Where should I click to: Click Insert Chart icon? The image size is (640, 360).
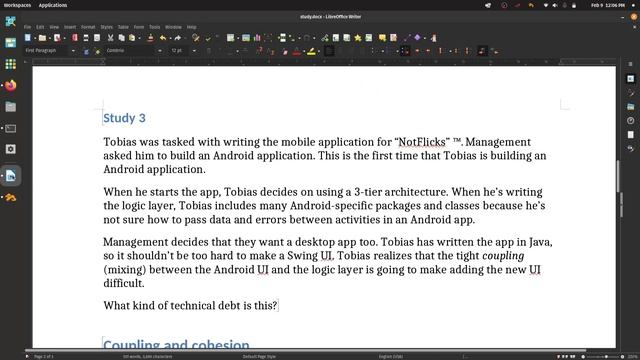[257, 38]
